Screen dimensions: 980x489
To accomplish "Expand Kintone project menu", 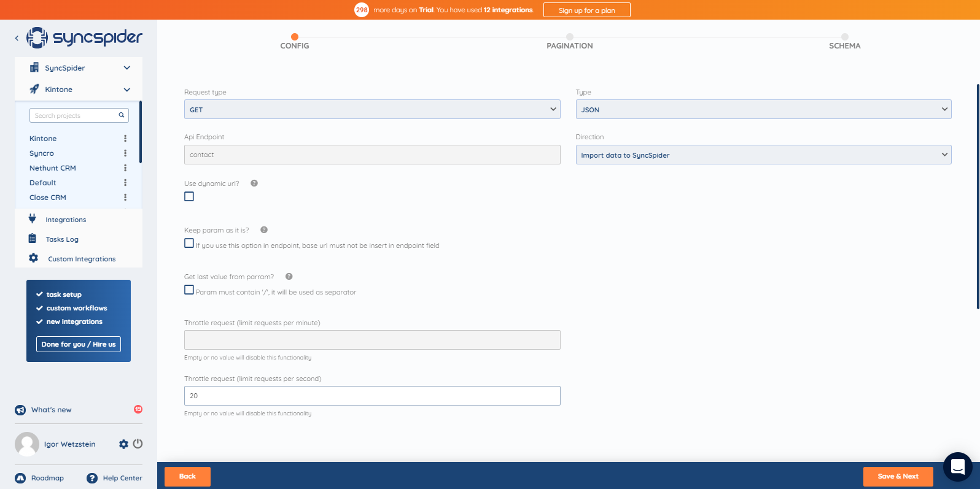I will (x=127, y=90).
